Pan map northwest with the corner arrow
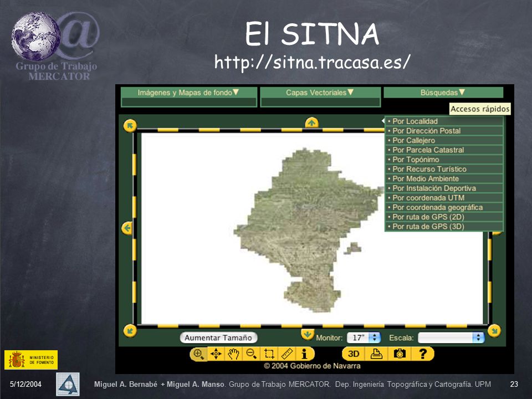The width and height of the screenshot is (532, 399). pyautogui.click(x=130, y=126)
